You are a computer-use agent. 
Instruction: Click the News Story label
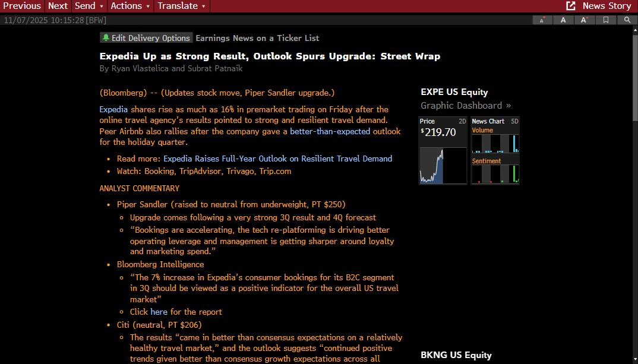click(607, 6)
